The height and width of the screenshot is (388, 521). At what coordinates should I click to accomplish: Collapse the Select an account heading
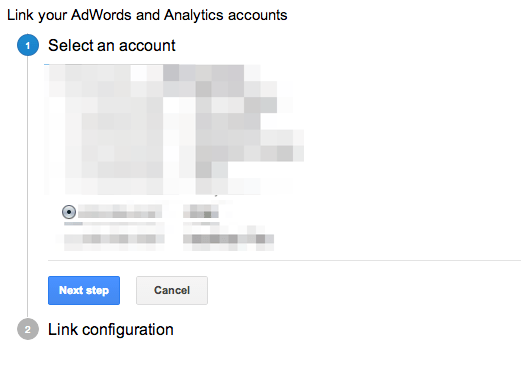point(112,45)
